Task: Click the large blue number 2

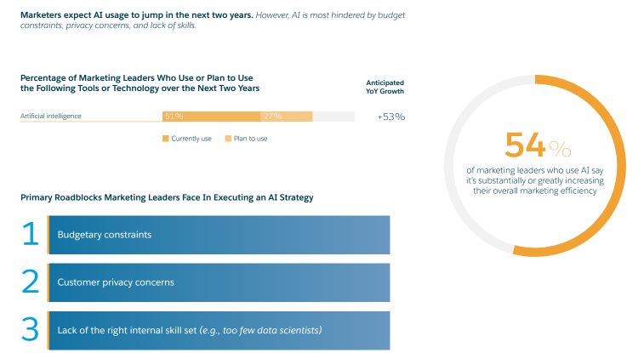Action: tap(31, 282)
